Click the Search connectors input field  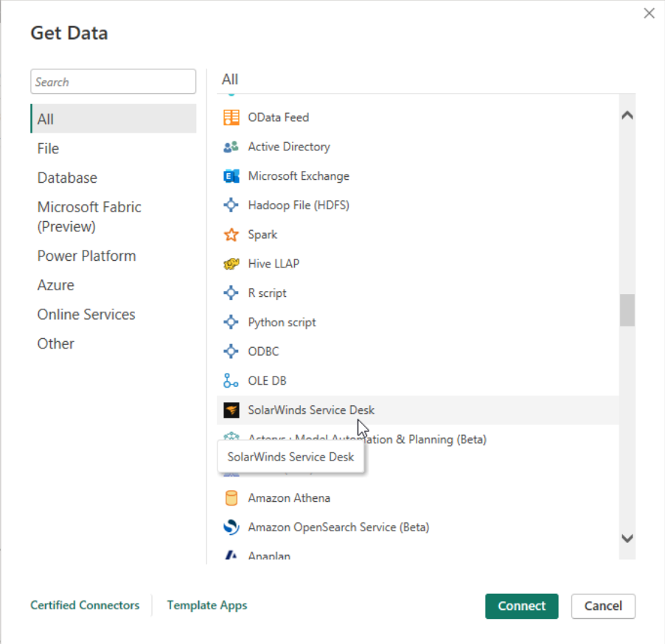coord(113,82)
